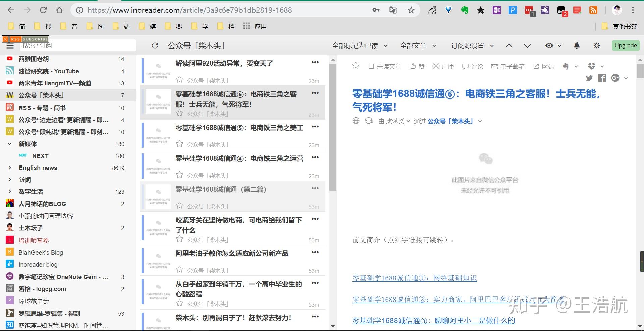Collapse the 新媒体 folder
Image resolution: width=644 pixels, height=331 pixels.
coord(10,144)
